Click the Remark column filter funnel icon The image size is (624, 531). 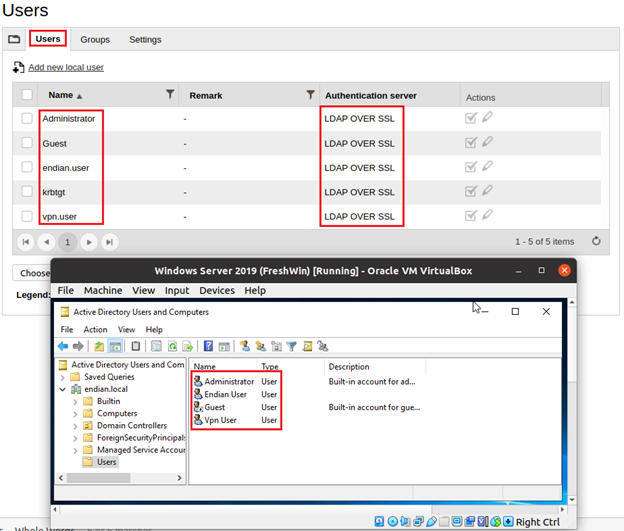coord(310,94)
